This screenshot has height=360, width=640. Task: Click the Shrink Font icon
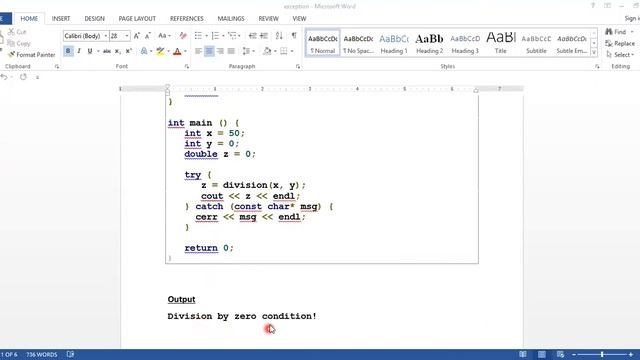[148, 36]
